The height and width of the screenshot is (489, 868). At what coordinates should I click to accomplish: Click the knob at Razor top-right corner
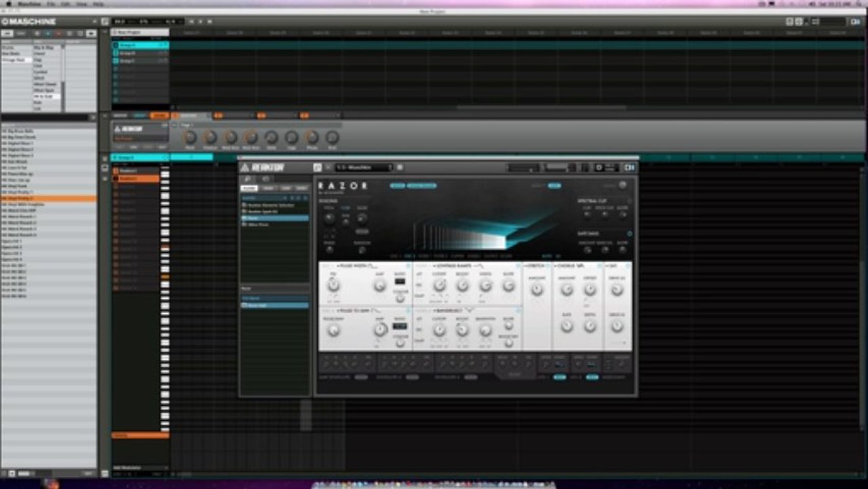[x=622, y=185]
